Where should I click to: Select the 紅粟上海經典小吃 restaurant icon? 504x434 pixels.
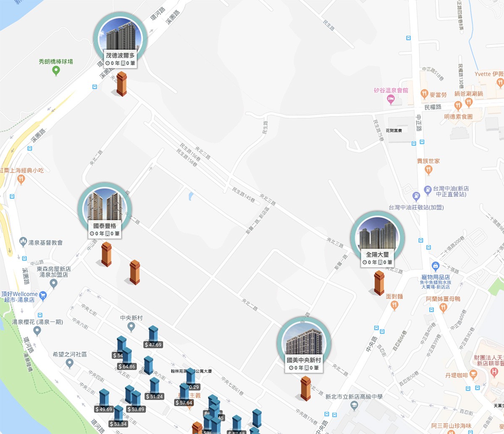21,179
